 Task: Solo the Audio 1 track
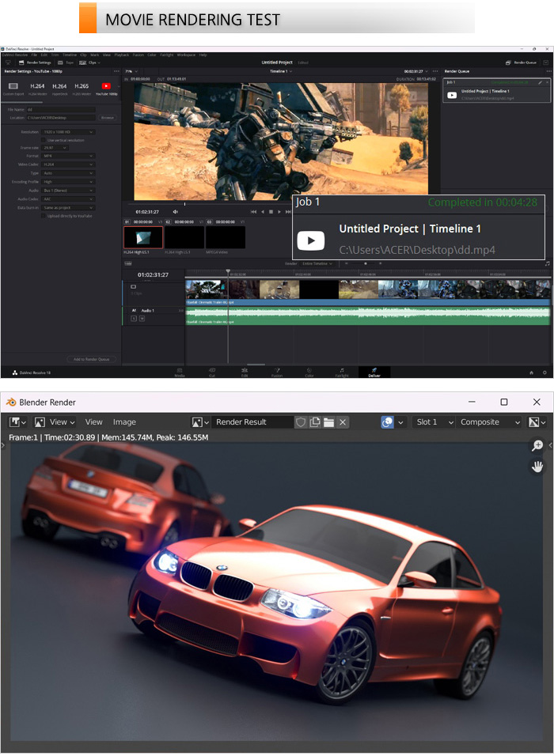tap(135, 318)
